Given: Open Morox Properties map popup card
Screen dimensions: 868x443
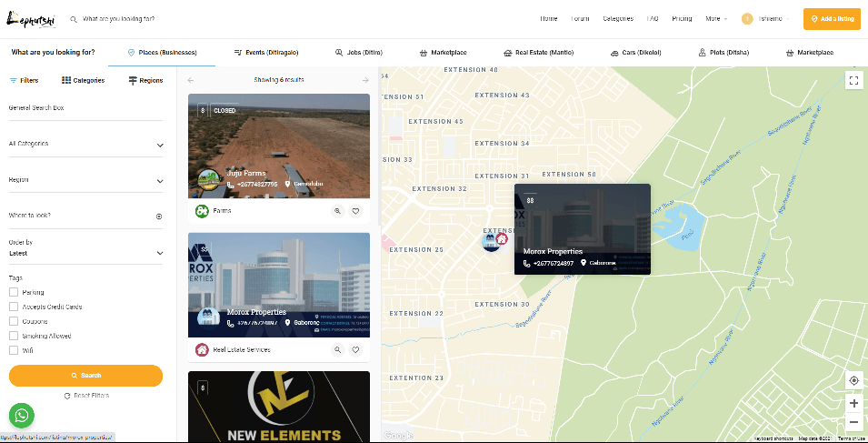Looking at the screenshot, I should (x=583, y=229).
